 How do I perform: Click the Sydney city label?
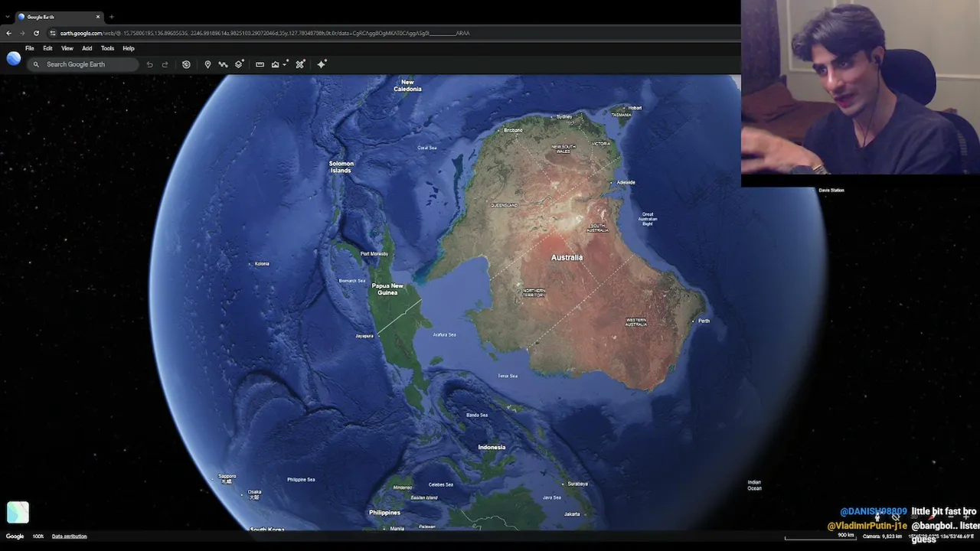click(564, 116)
